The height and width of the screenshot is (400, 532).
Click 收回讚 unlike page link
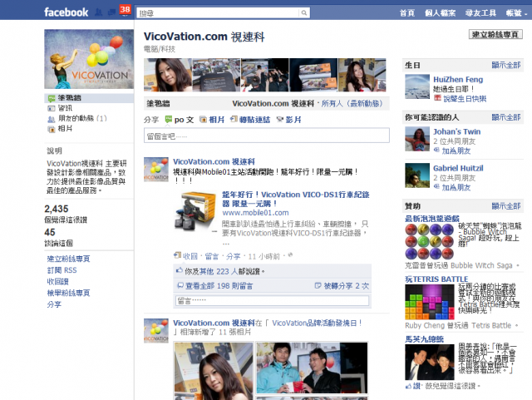(x=57, y=281)
